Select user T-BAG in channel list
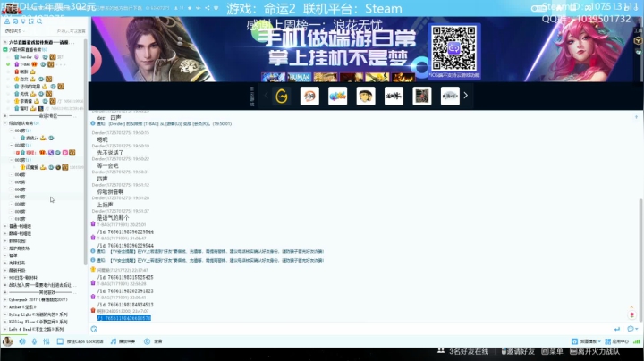644x361 pixels. point(25,64)
